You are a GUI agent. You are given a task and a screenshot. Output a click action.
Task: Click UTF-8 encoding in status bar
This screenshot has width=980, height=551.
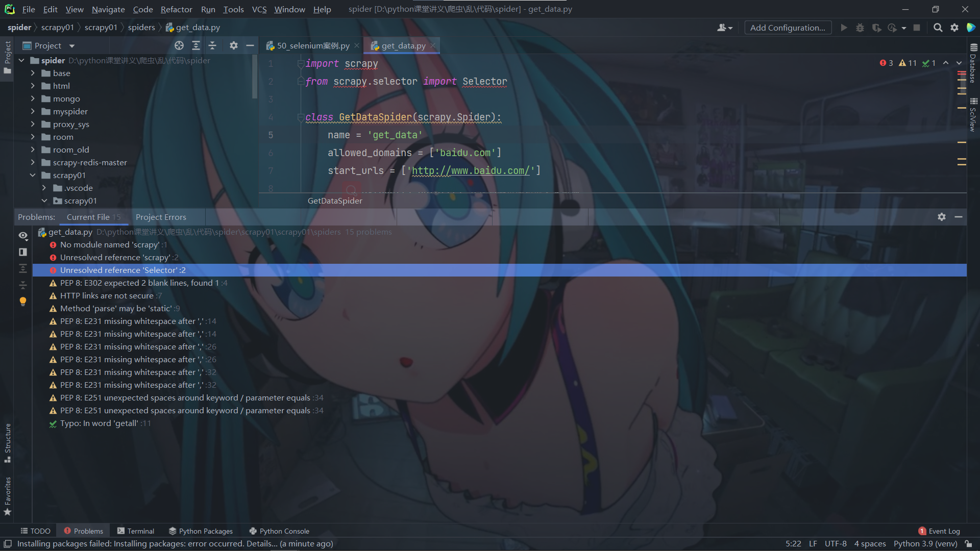coord(836,544)
